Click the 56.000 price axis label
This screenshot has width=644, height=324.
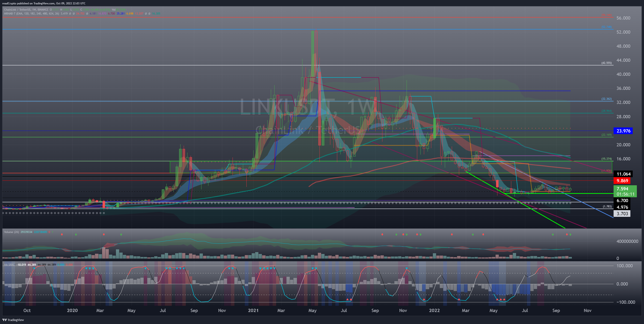click(623, 18)
